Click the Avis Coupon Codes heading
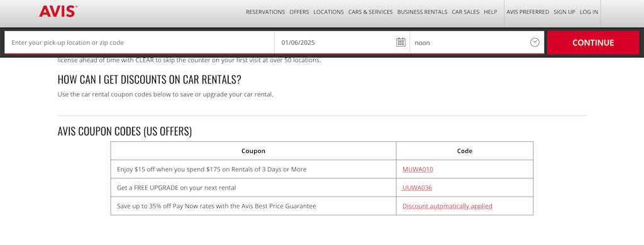Image resolution: width=644 pixels, height=245 pixels. (125, 132)
